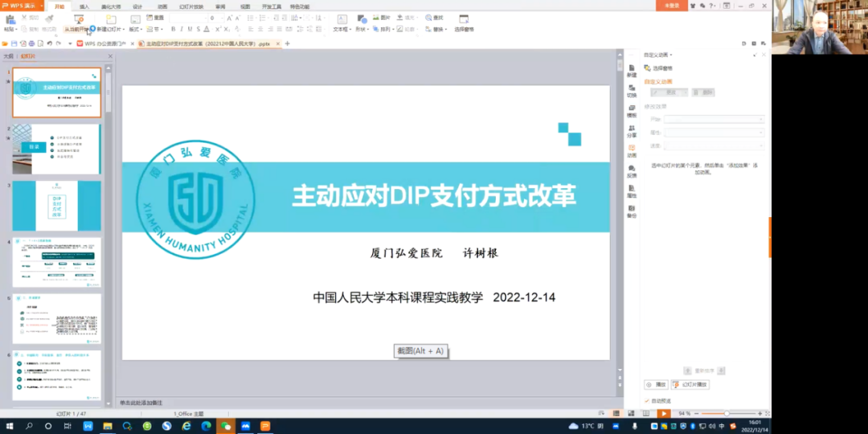The width and height of the screenshot is (868, 434).
Task: Click the Undo arrow icon
Action: pos(49,43)
